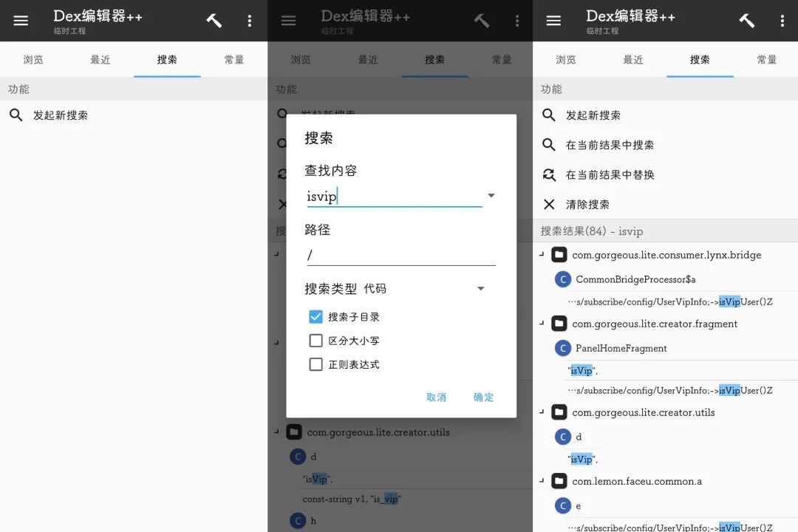798x532 pixels.
Task: Click the class icon next to CommonBridgeProcessor$a
Action: tap(563, 279)
